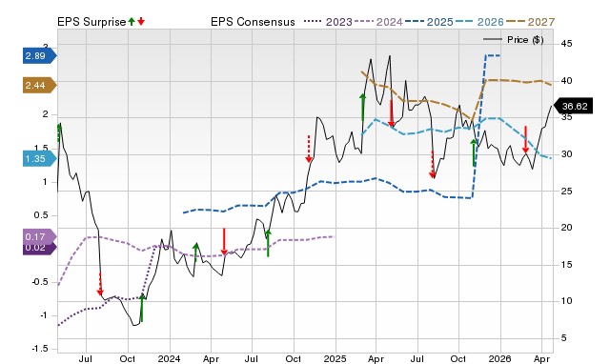Click the black 36.62 current price flag

[x=573, y=106]
